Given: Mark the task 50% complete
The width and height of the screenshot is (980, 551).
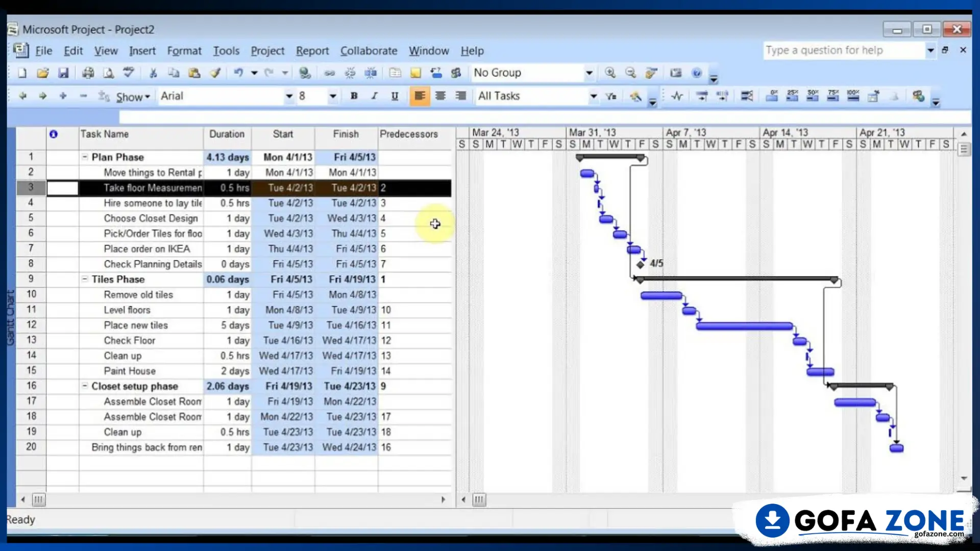Looking at the screenshot, I should [813, 96].
